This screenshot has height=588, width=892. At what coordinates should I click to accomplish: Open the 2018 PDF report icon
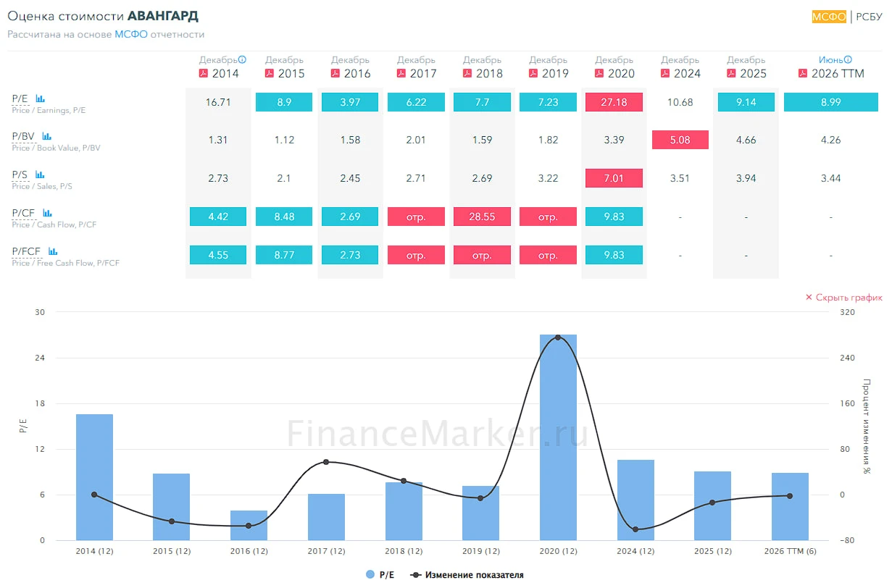(x=467, y=73)
